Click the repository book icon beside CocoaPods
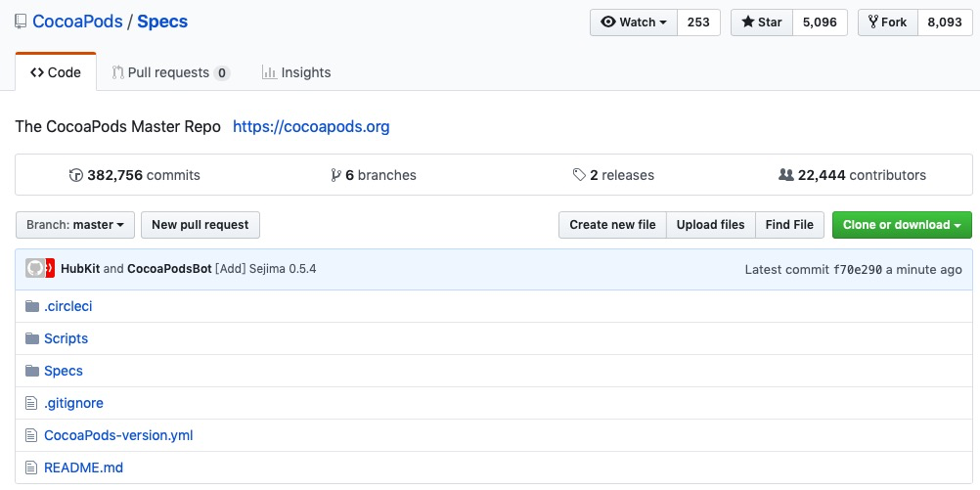Screen dimensions: 980x490 pos(21,22)
